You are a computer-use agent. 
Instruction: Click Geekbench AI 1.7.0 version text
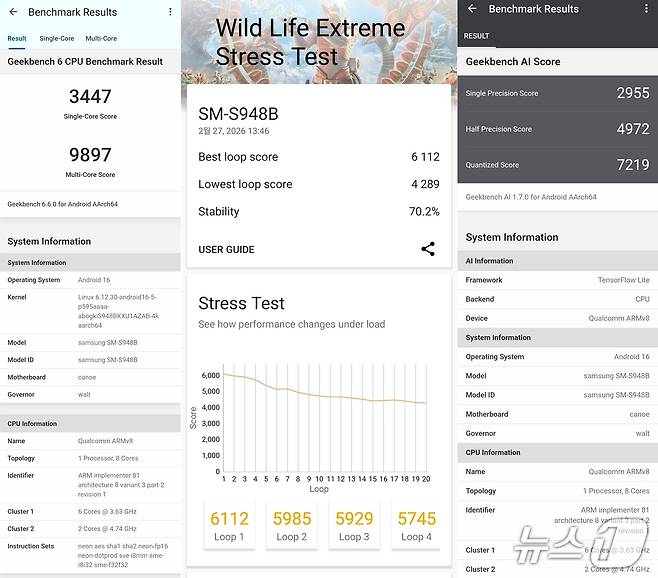(x=531, y=197)
